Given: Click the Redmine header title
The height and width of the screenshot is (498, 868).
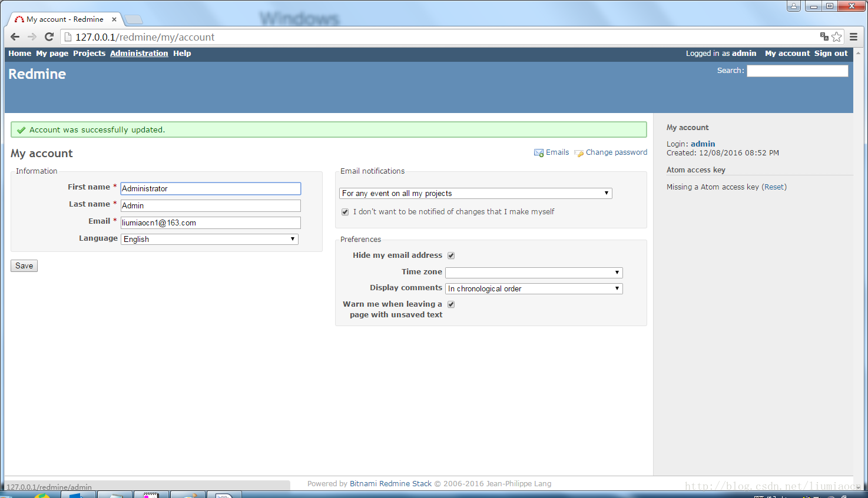Looking at the screenshot, I should pos(37,74).
